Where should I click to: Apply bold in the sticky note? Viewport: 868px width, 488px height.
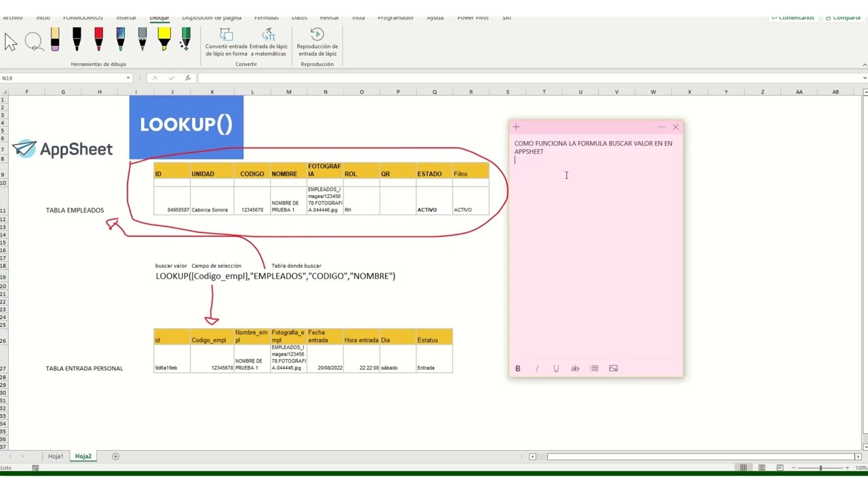click(x=518, y=369)
